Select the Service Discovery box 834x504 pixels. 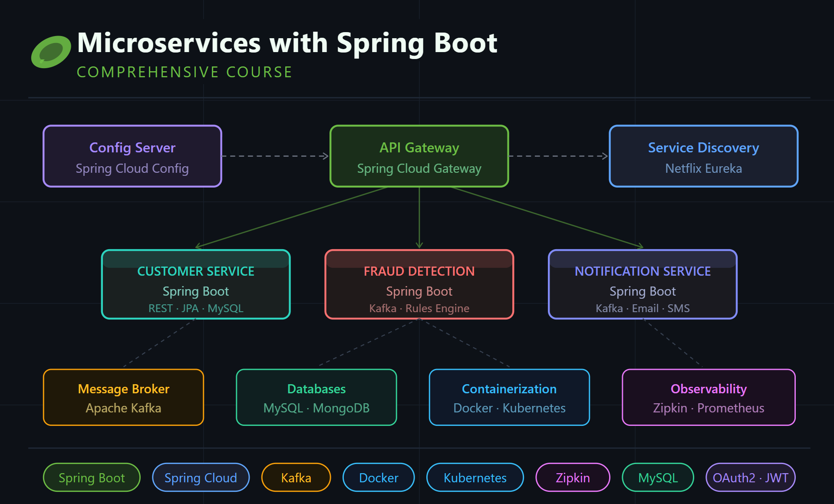[704, 156]
